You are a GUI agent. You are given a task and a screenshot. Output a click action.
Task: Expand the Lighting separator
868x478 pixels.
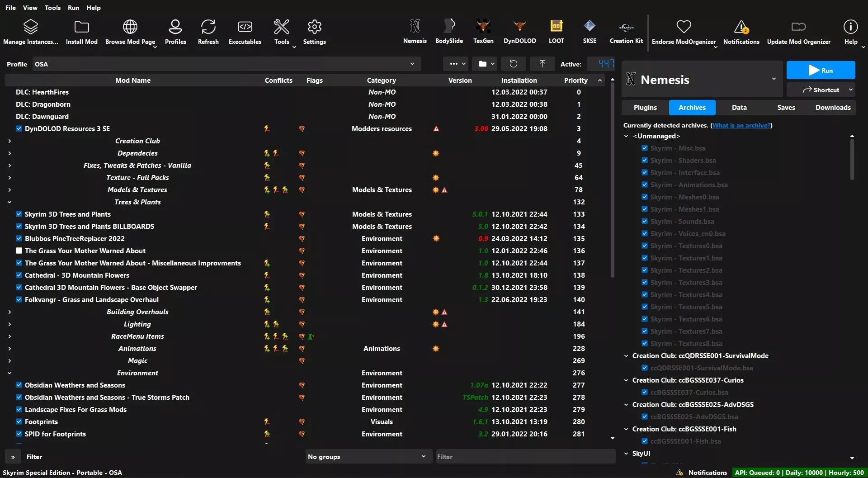pos(9,324)
